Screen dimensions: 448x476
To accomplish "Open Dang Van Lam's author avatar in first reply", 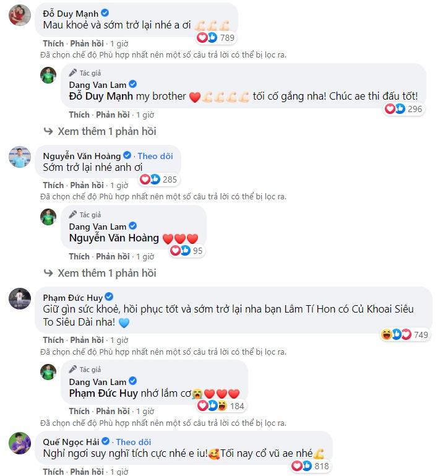I will 48,75.
